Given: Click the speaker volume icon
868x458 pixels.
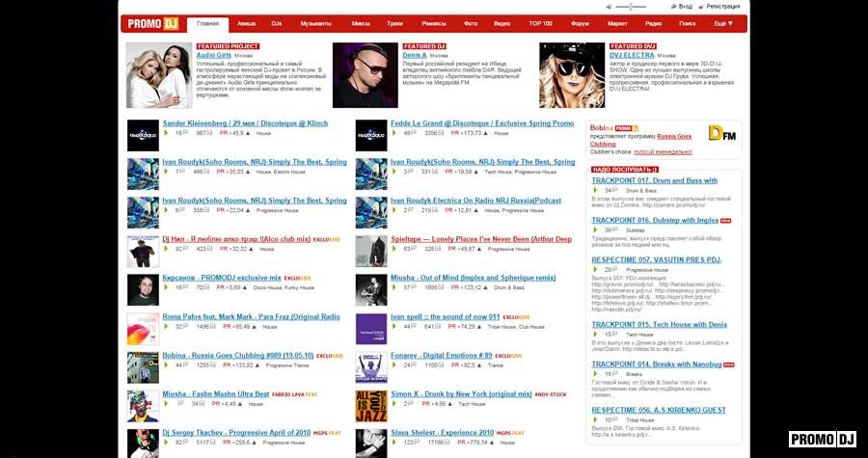Looking at the screenshot, I should point(610,7).
